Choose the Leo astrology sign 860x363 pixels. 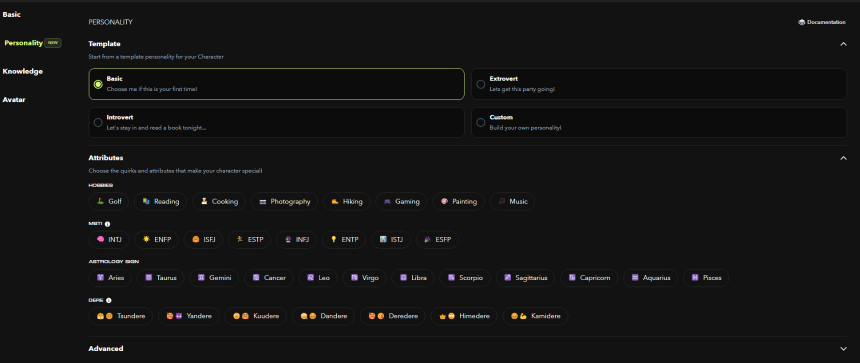319,278
